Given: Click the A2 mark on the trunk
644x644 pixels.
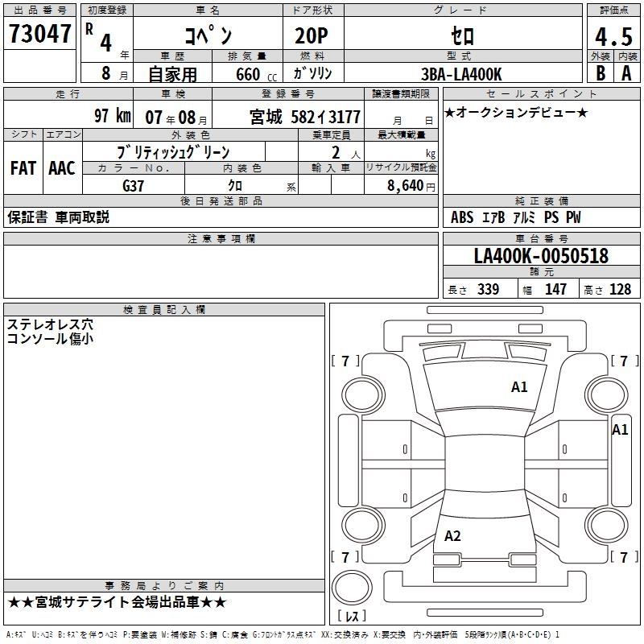Looking at the screenshot, I should (452, 536).
